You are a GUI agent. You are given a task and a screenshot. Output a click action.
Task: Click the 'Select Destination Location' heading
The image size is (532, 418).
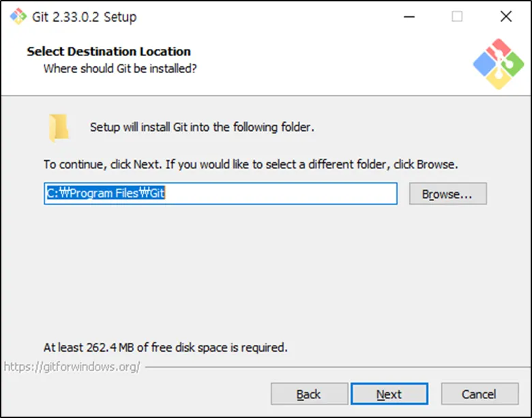(x=108, y=51)
